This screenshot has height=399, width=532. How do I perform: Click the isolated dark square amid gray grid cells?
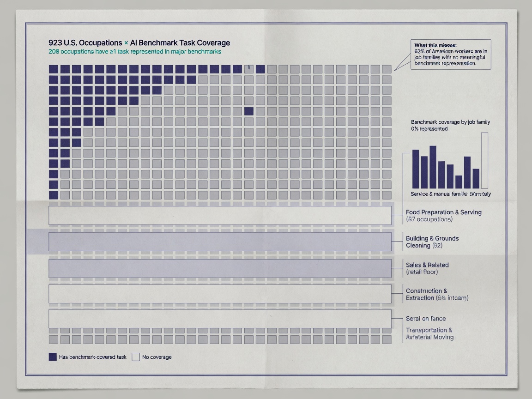coord(249,111)
